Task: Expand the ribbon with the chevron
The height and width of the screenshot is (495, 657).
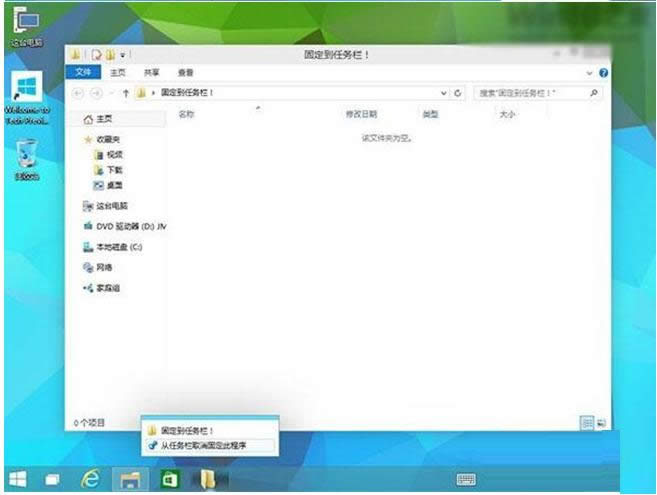Action: click(x=589, y=73)
